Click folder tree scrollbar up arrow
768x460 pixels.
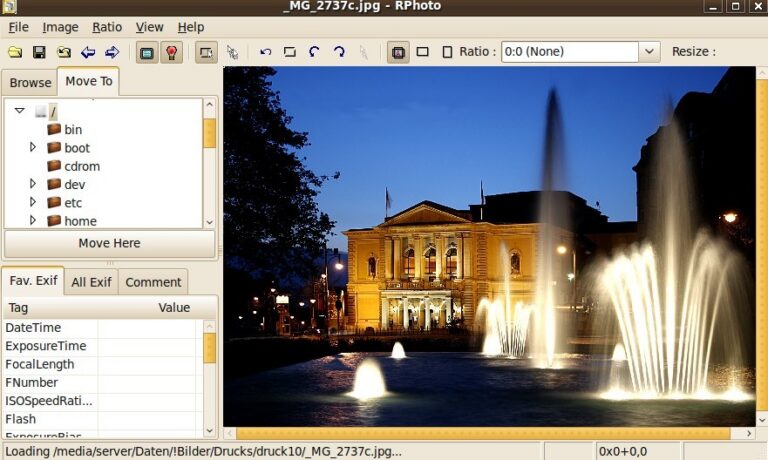[x=210, y=104]
